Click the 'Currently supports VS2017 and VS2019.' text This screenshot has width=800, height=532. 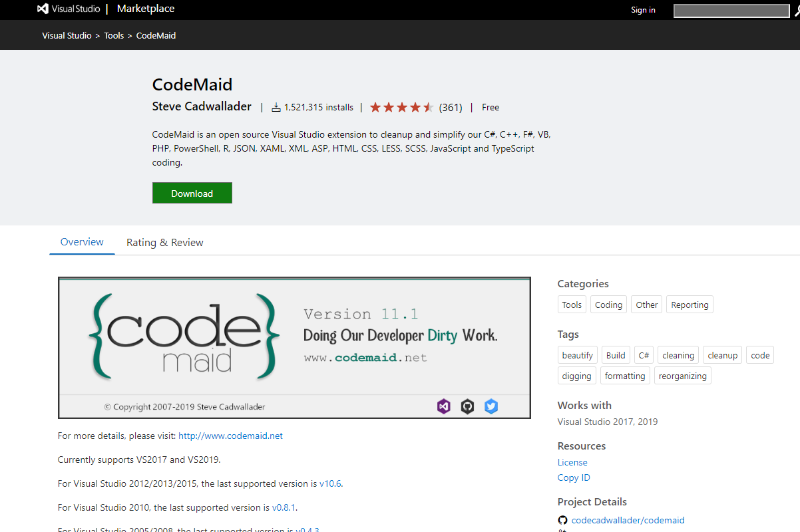tap(139, 460)
